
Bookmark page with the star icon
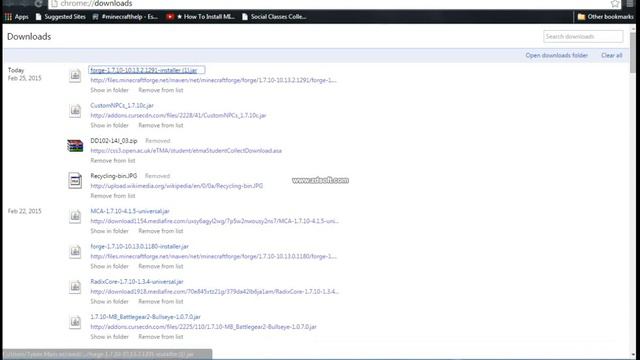[615, 4]
